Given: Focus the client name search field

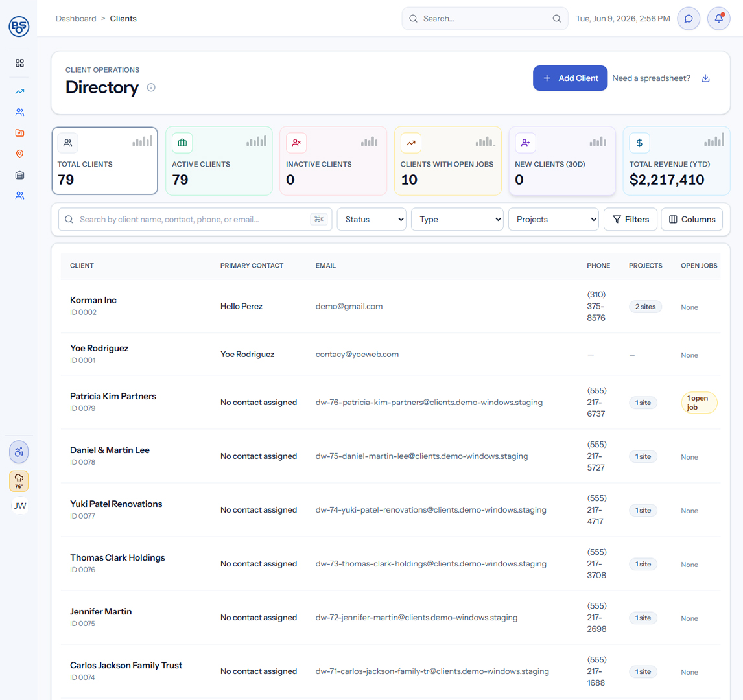Looking at the screenshot, I should [x=195, y=219].
